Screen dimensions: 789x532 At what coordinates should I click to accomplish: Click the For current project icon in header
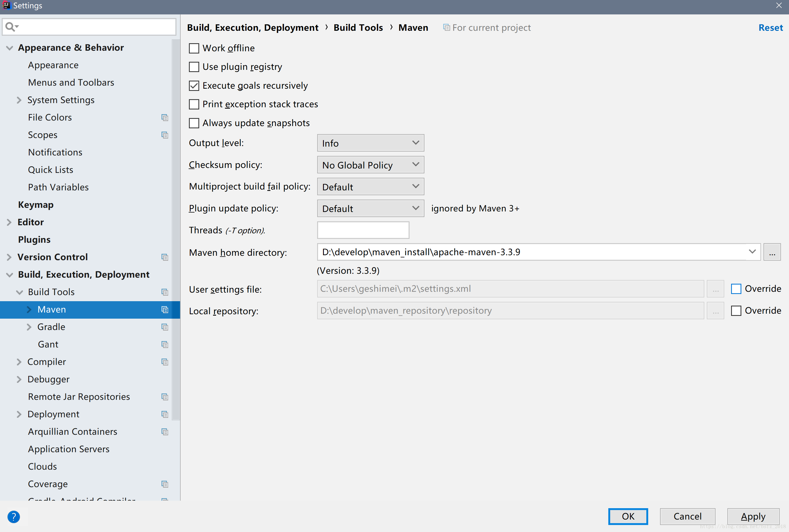click(446, 27)
